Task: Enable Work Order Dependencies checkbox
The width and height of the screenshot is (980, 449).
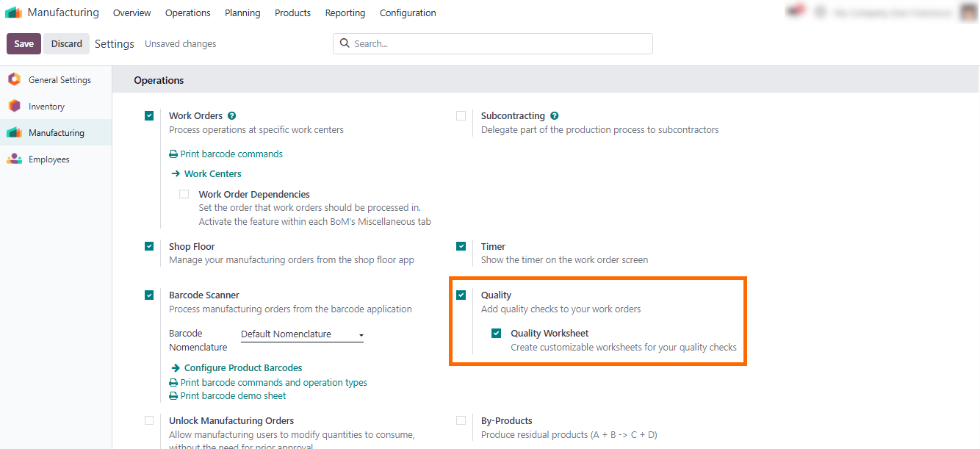Action: 184,195
